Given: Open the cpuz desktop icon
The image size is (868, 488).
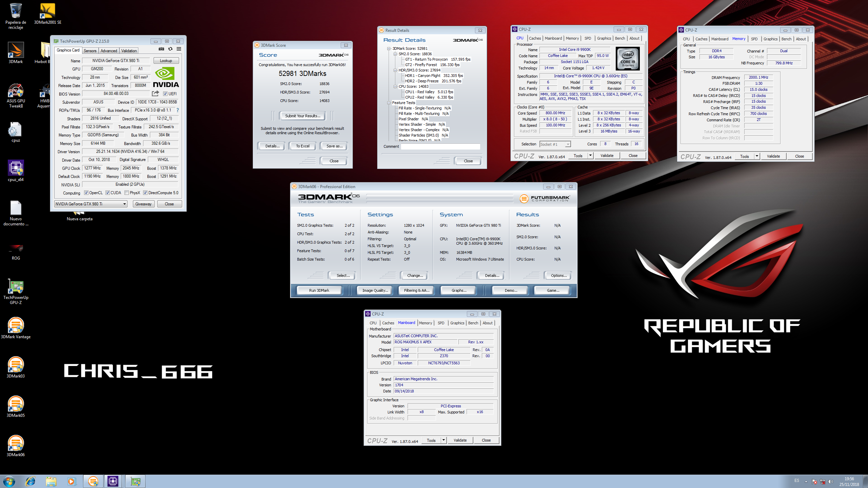Looking at the screenshot, I should (16, 132).
